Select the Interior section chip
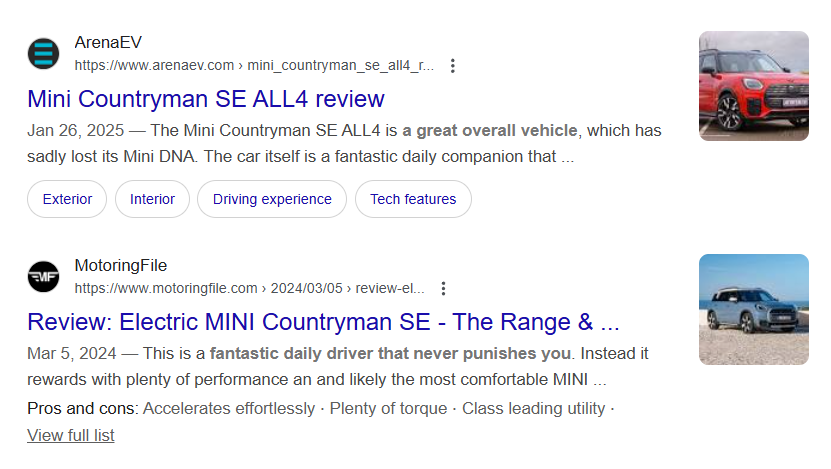Viewport: 831px width, 469px height. (x=152, y=199)
